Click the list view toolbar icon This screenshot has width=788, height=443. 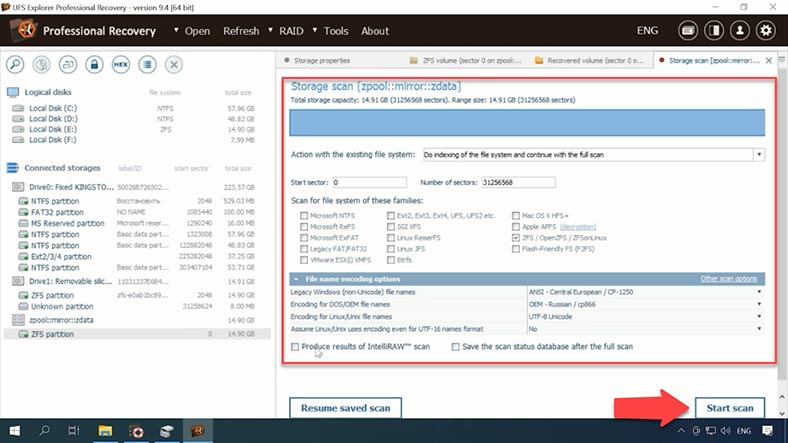point(147,64)
